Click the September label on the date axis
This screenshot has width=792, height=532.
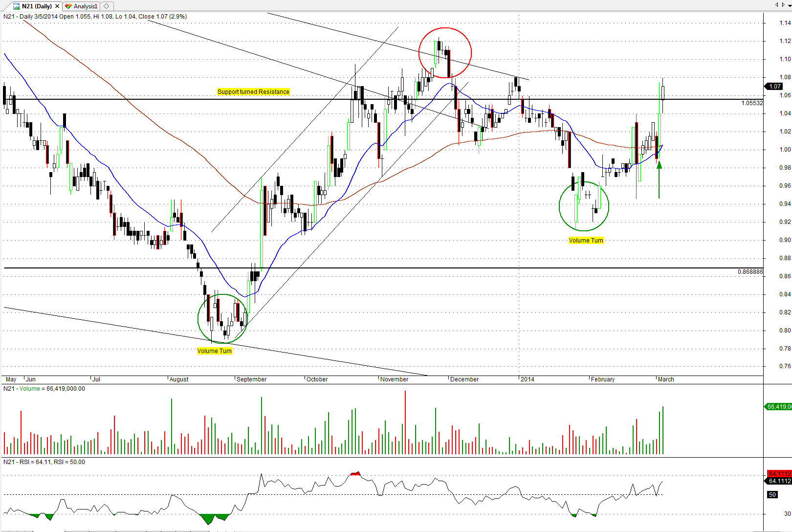tap(251, 379)
